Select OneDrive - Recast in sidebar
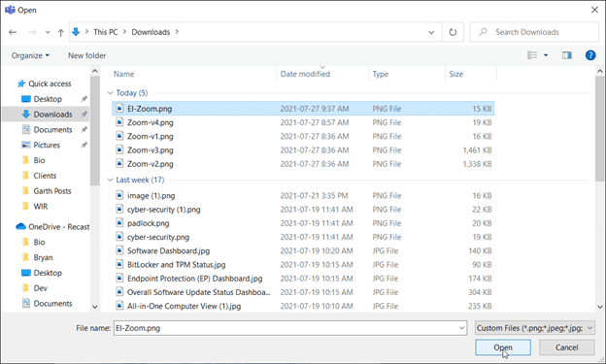 pyautogui.click(x=58, y=227)
